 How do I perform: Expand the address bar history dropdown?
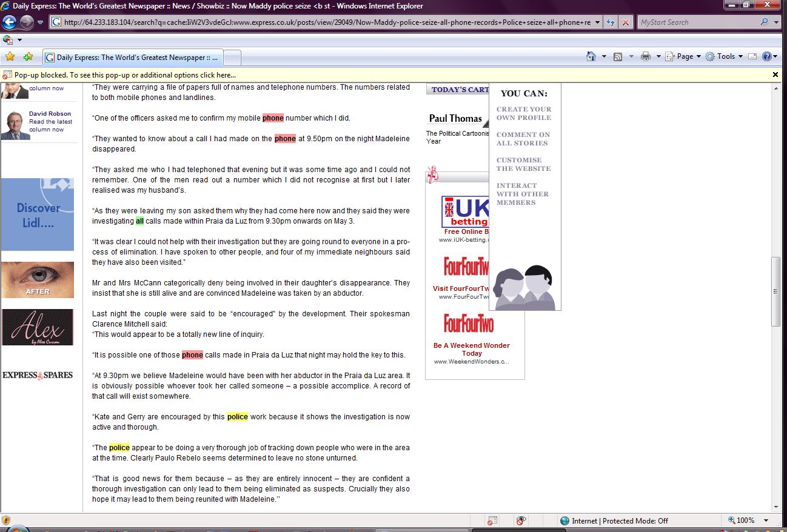pos(597,22)
